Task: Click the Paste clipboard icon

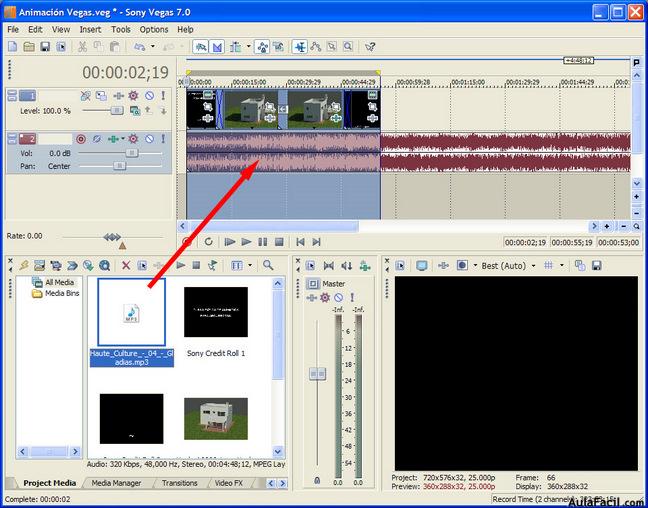Action: click(x=115, y=47)
